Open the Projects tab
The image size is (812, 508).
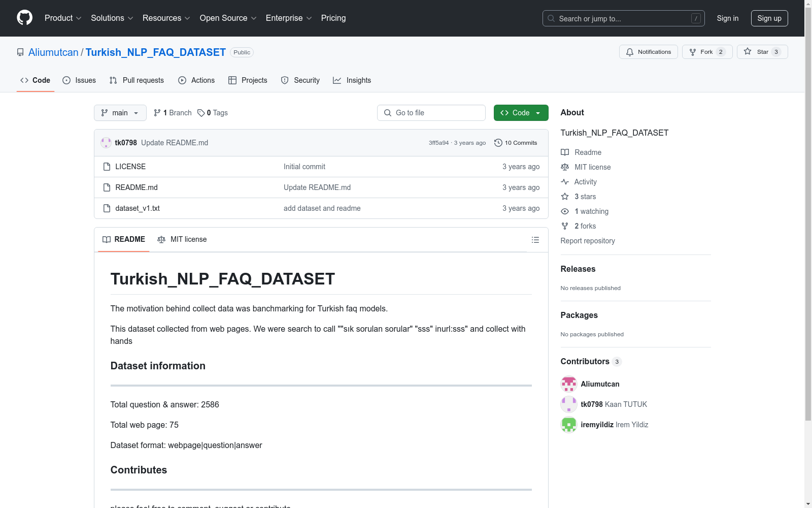[248, 80]
